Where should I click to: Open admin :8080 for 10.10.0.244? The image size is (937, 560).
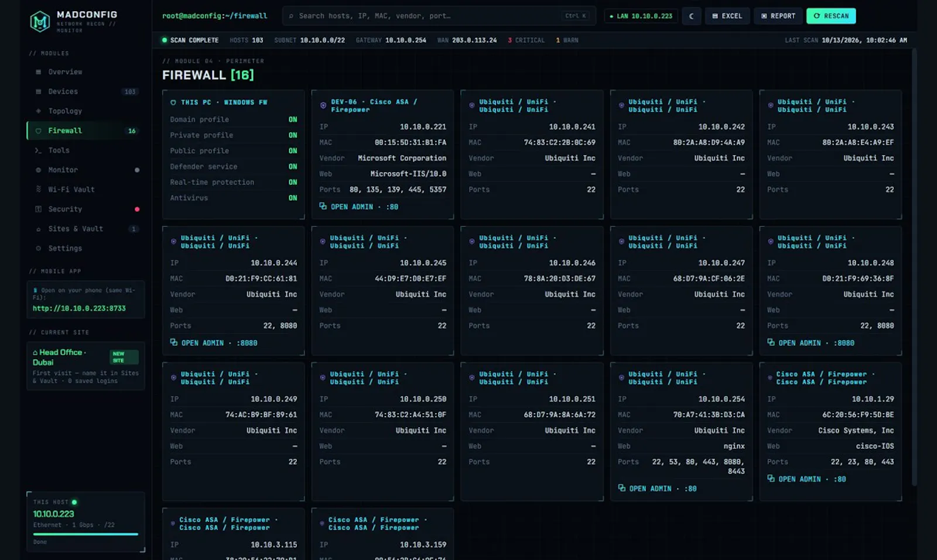[x=214, y=343]
